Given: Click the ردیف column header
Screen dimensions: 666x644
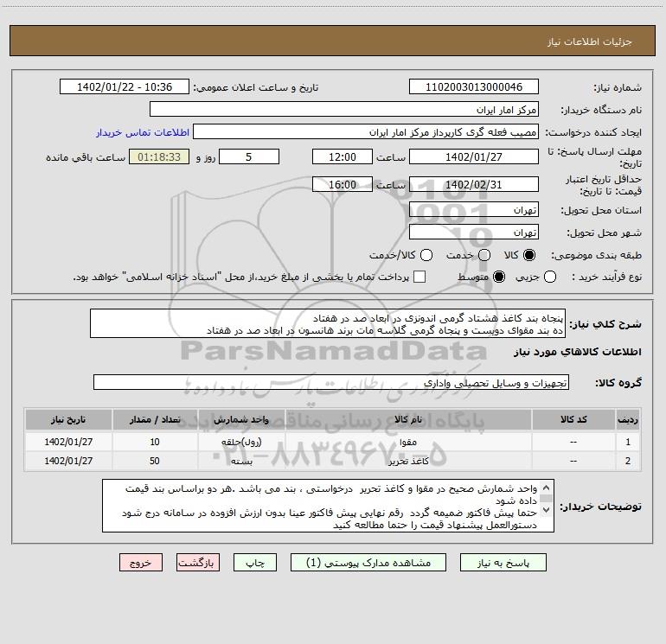Looking at the screenshot, I should [x=628, y=419].
